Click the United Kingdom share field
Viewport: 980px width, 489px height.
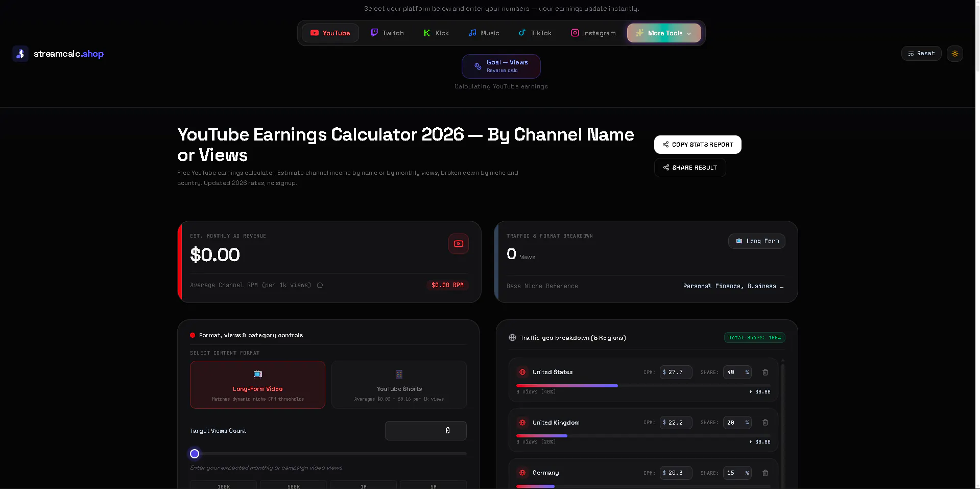click(737, 423)
